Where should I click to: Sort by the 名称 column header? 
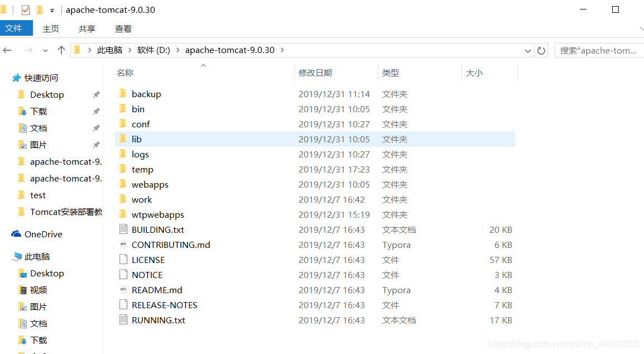[x=125, y=73]
